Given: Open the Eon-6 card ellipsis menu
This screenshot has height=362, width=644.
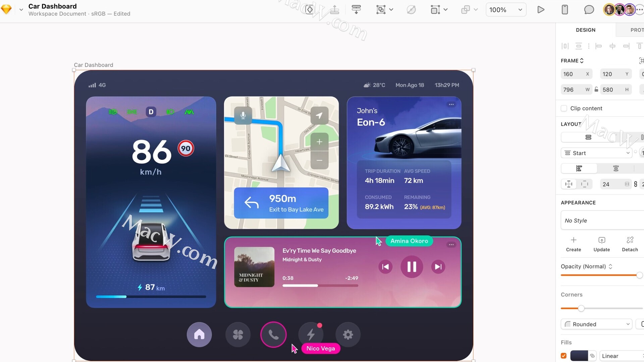Looking at the screenshot, I should 451,104.
